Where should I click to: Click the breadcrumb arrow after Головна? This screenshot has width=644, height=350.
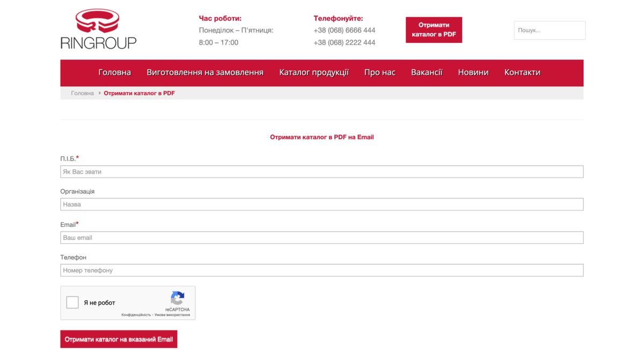pos(99,93)
